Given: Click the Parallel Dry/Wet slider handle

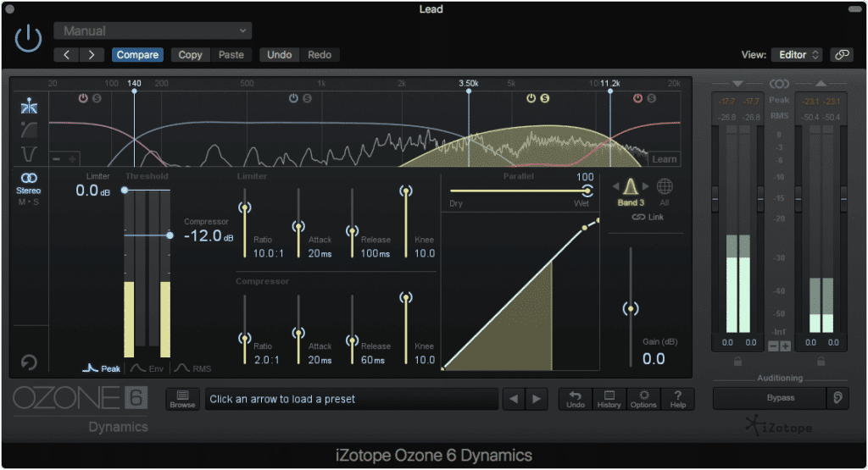Looking at the screenshot, I should click(587, 191).
